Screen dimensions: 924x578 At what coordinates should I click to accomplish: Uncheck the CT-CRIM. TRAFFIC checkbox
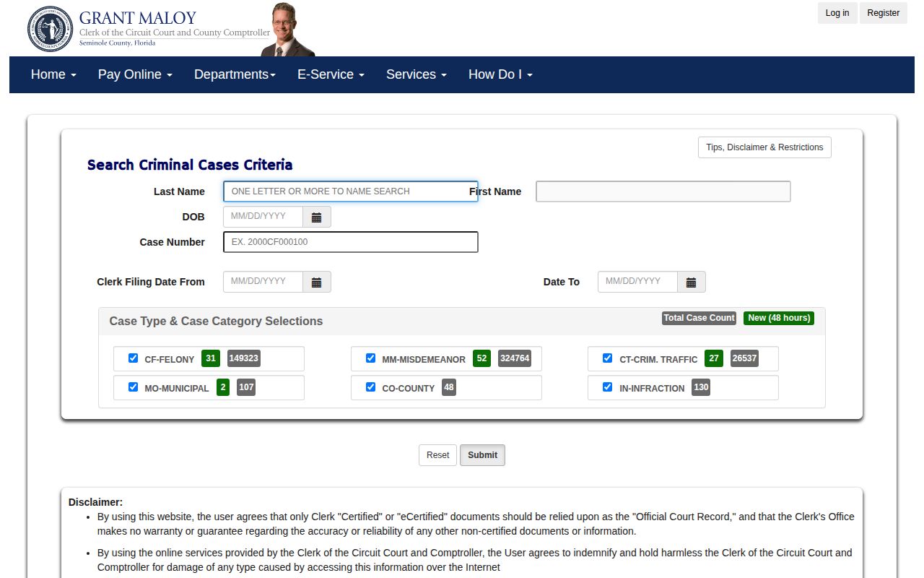point(607,358)
